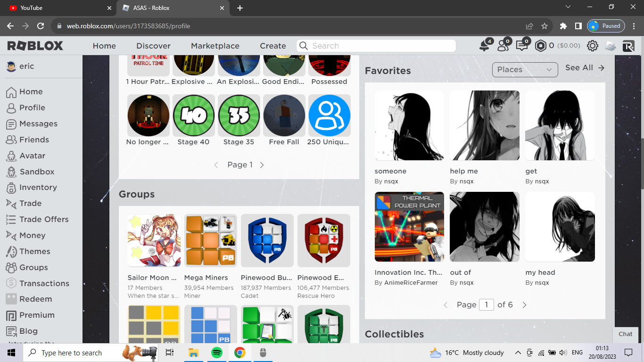The height and width of the screenshot is (362, 644).
Task: Open Marketplace in the top navigation
Action: (215, 46)
